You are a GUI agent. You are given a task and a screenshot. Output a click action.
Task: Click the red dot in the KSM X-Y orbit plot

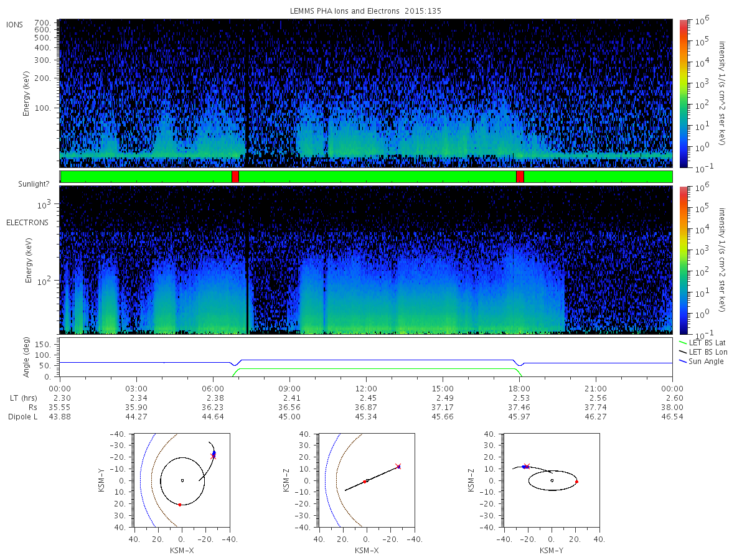179,505
